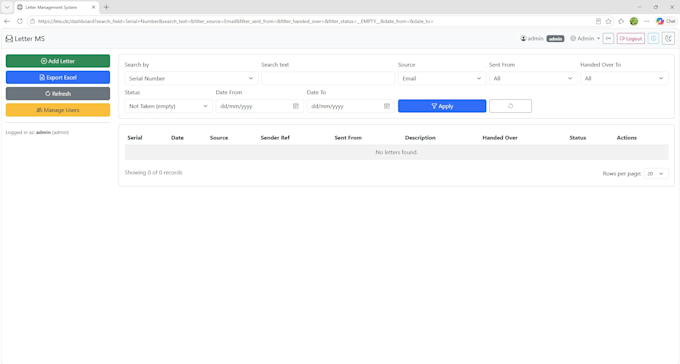The image size is (680, 364).
Task: Click the Date To input field
Action: coord(350,106)
